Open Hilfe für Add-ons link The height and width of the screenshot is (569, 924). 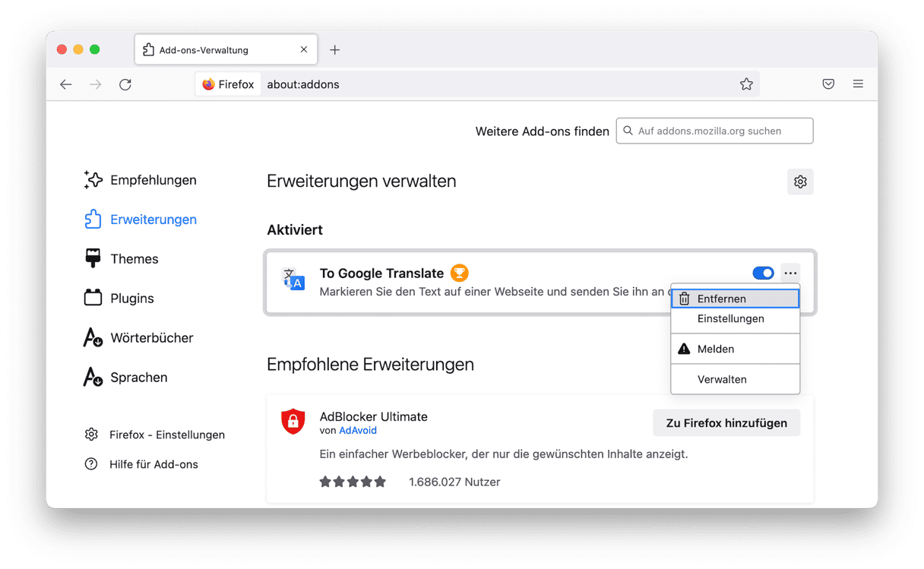tap(141, 464)
